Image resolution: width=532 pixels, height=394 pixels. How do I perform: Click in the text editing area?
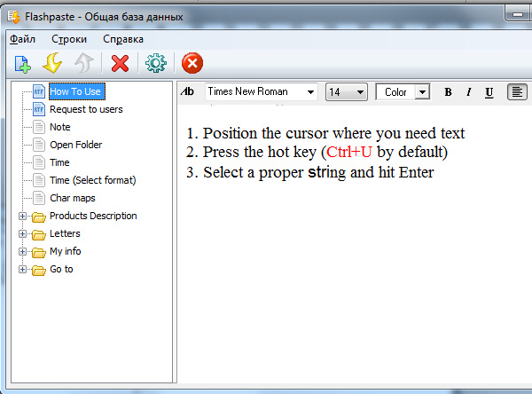(355, 266)
